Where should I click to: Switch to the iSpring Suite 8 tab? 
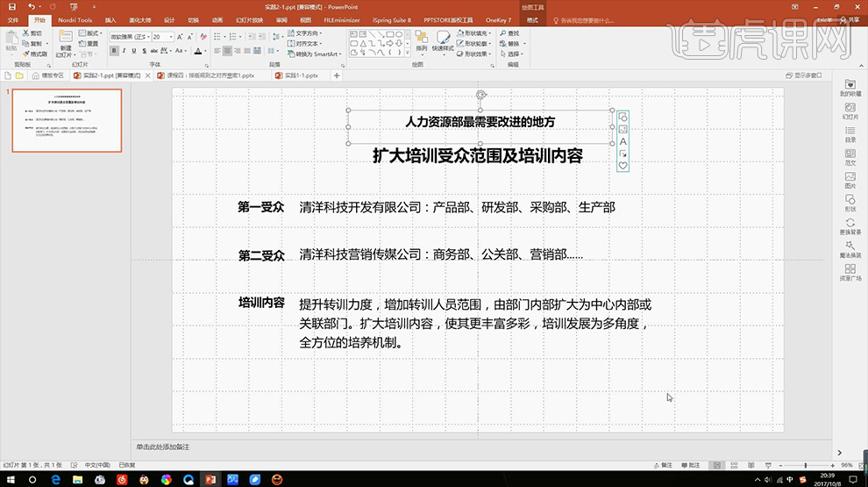coord(391,20)
